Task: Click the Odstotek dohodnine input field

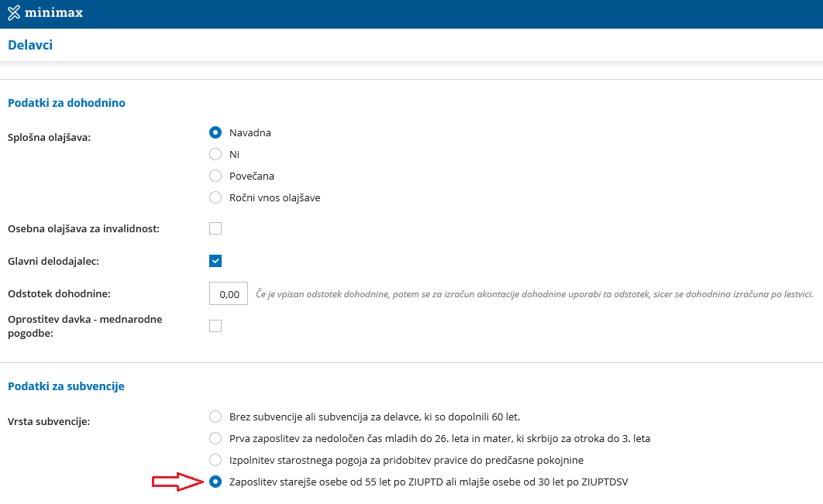Action: tap(229, 293)
